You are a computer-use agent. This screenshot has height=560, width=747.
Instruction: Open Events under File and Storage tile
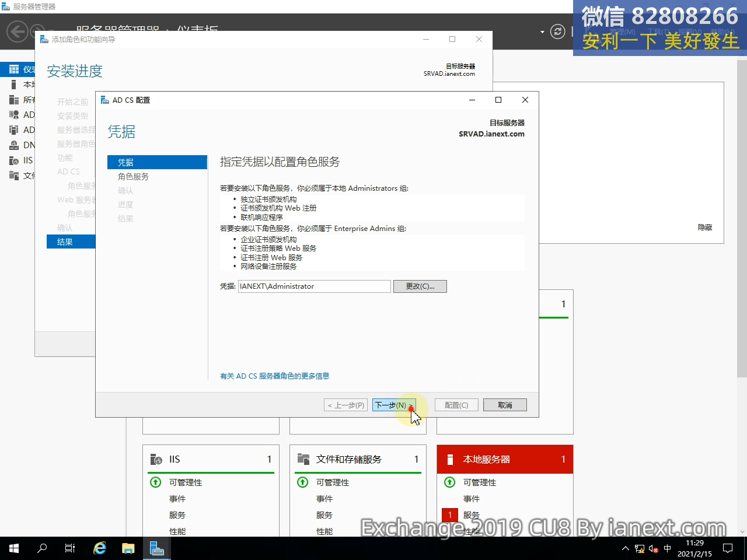(324, 499)
